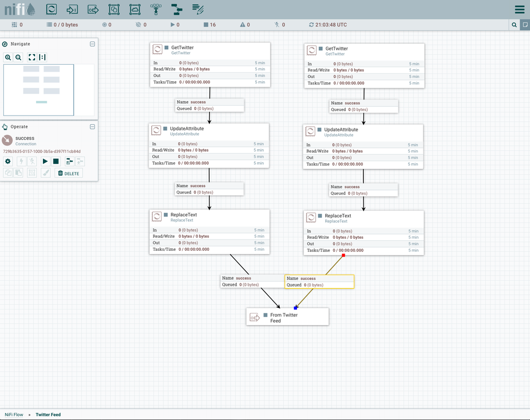530x420 pixels.
Task: Select the Processor component in the toolbar
Action: click(x=51, y=9)
